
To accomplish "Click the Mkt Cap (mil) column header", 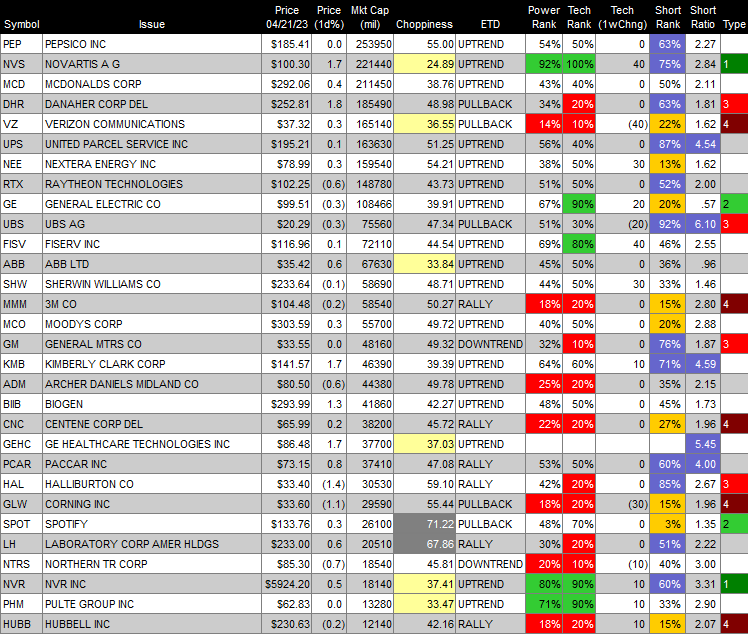I will coord(370,17).
